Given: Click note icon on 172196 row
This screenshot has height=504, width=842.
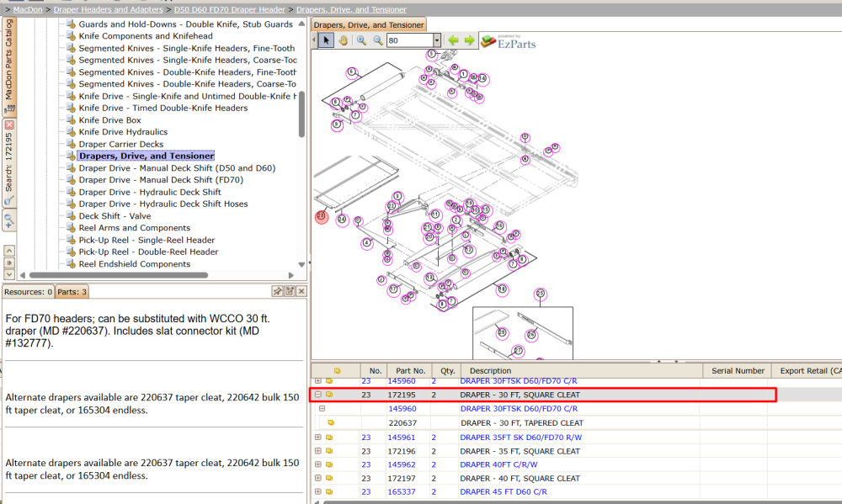Looking at the screenshot, I should click(329, 451).
